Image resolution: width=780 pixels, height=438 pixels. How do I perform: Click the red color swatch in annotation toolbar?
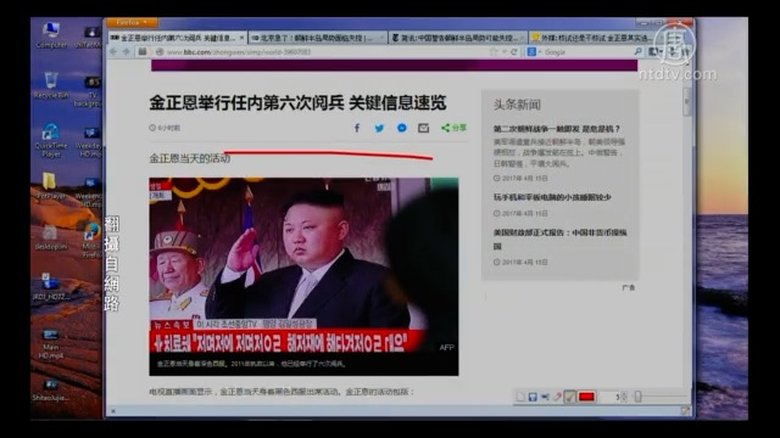coord(587,397)
